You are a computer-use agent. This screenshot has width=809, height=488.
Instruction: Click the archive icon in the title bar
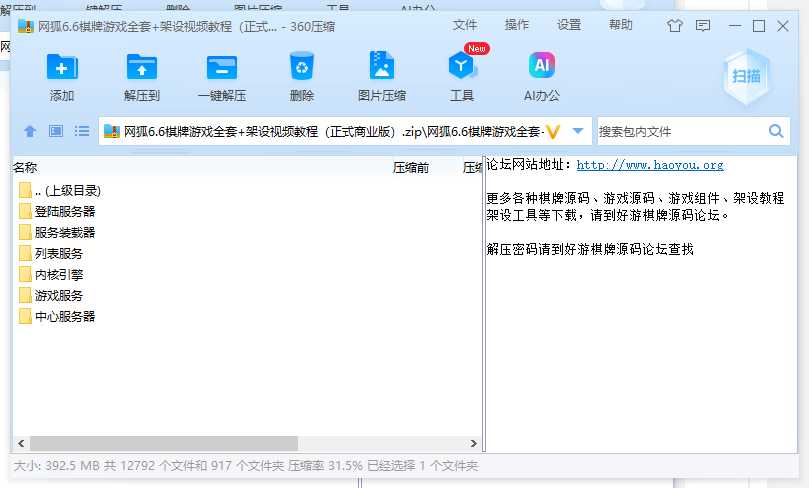click(25, 26)
